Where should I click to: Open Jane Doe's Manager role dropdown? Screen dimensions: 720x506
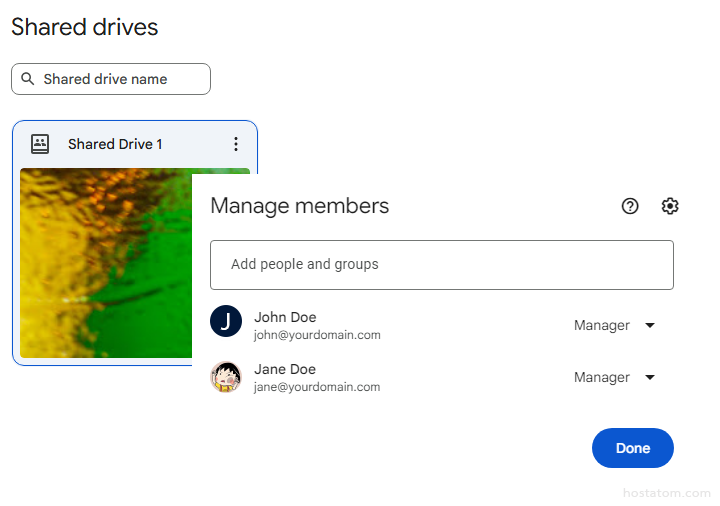tap(614, 377)
